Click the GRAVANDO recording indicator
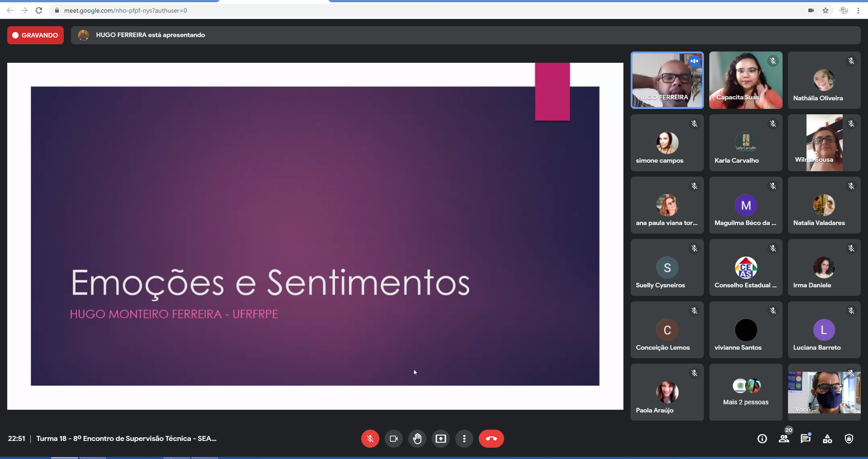This screenshot has height=459, width=868. (35, 35)
